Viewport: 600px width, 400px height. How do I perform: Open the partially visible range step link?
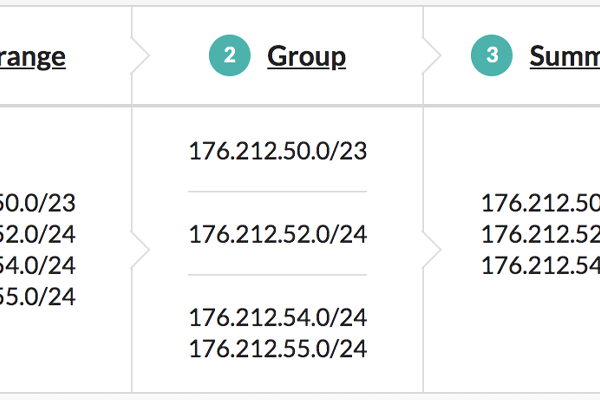click(x=33, y=57)
